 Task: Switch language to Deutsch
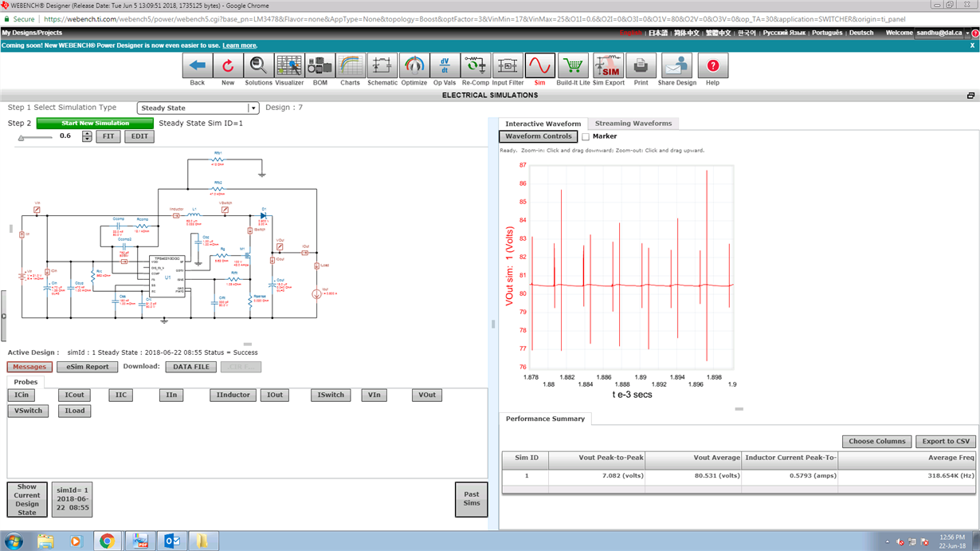pos(861,33)
